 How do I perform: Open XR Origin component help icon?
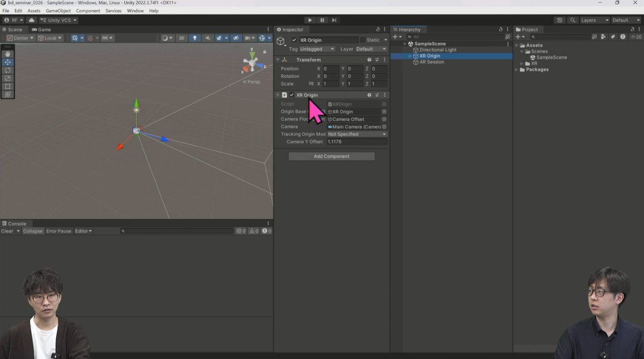pyautogui.click(x=369, y=95)
